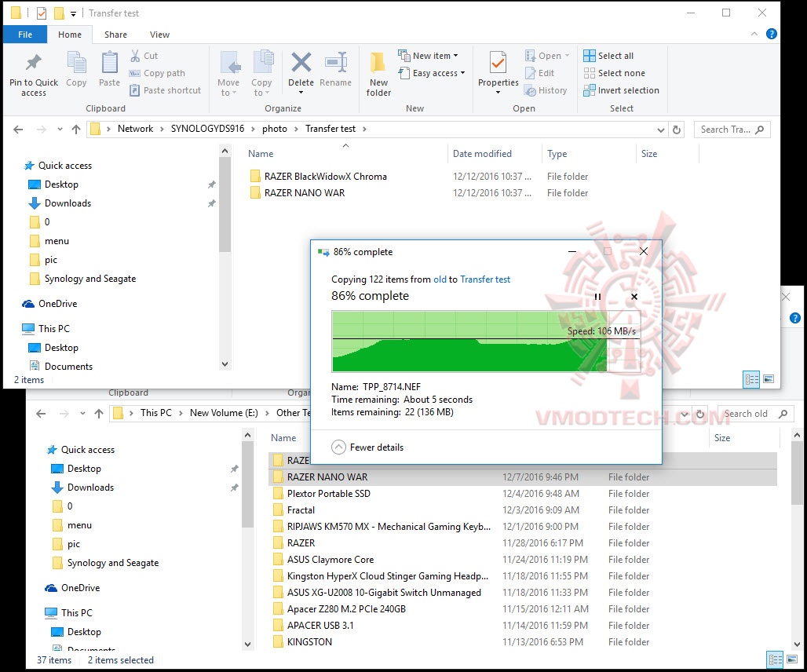Open the Copy to menu
807x672 pixels.
pos(261,73)
